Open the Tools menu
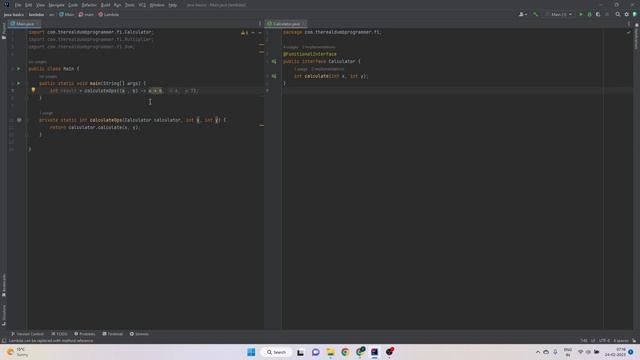 [x=130, y=5]
